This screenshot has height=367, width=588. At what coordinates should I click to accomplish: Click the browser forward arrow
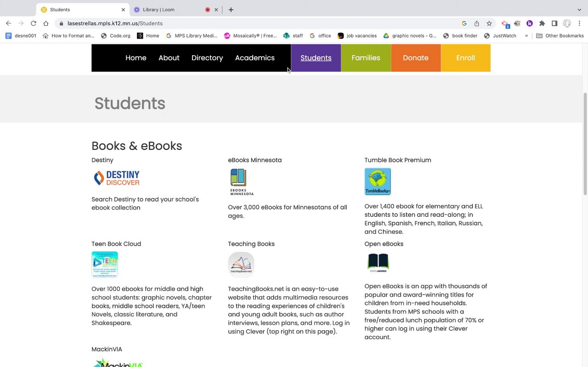coord(21,23)
